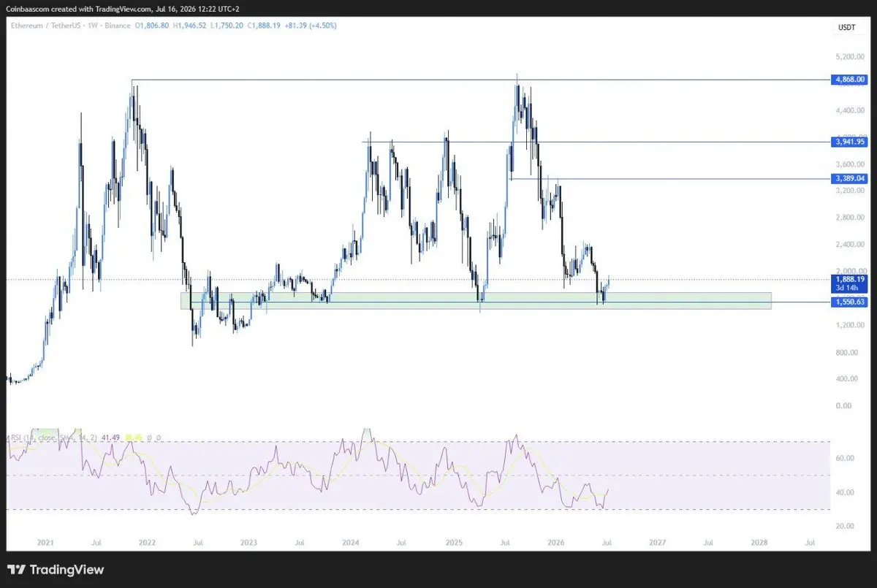The height and width of the screenshot is (588, 877).
Task: Select the USDT currency label
Action: (x=846, y=28)
